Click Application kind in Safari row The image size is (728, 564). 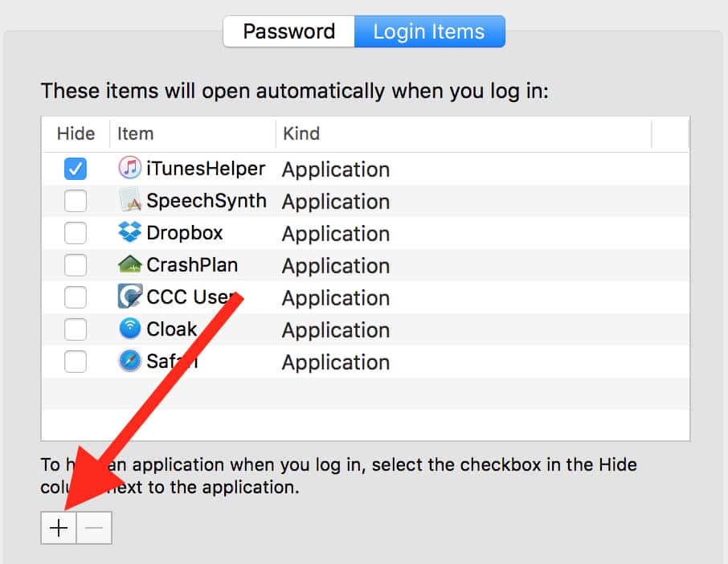click(x=336, y=362)
